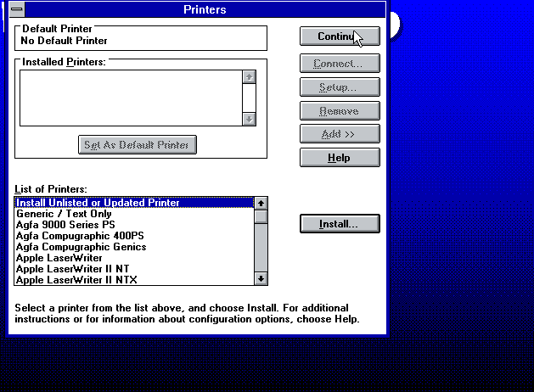Click the Setup... button

(x=340, y=87)
